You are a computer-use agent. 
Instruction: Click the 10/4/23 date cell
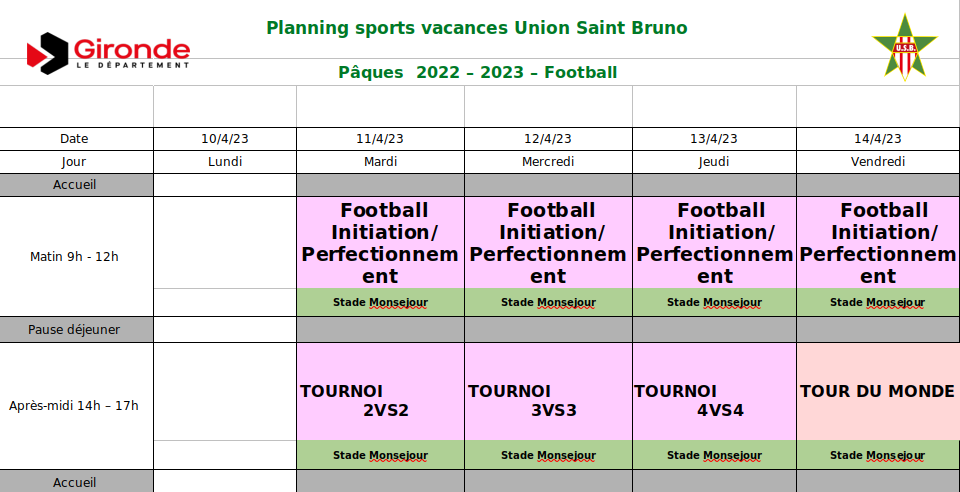point(225,139)
